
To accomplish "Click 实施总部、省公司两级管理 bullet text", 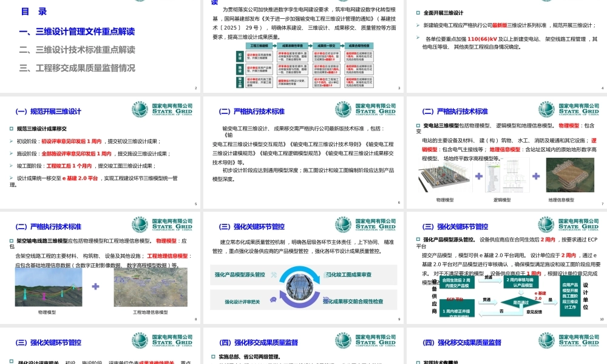I will [249, 357].
